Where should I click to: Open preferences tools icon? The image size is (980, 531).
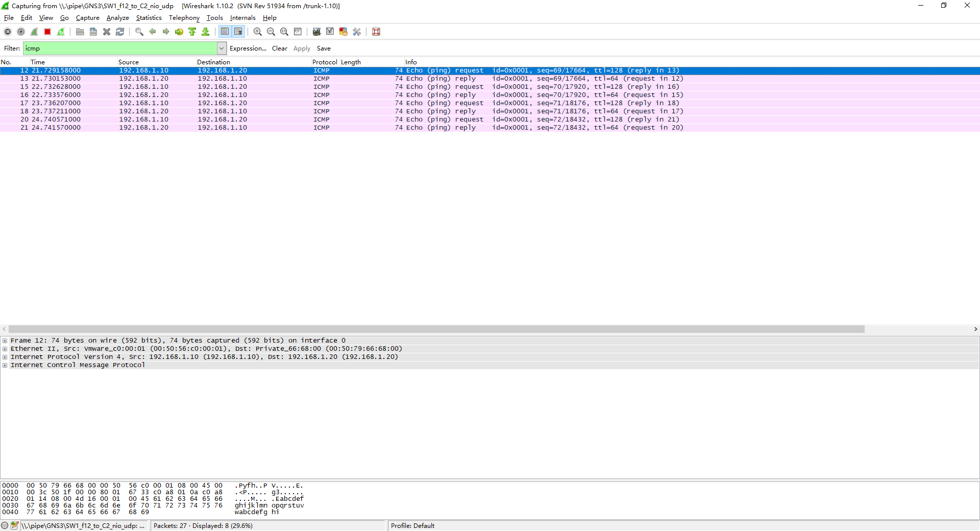(357, 32)
